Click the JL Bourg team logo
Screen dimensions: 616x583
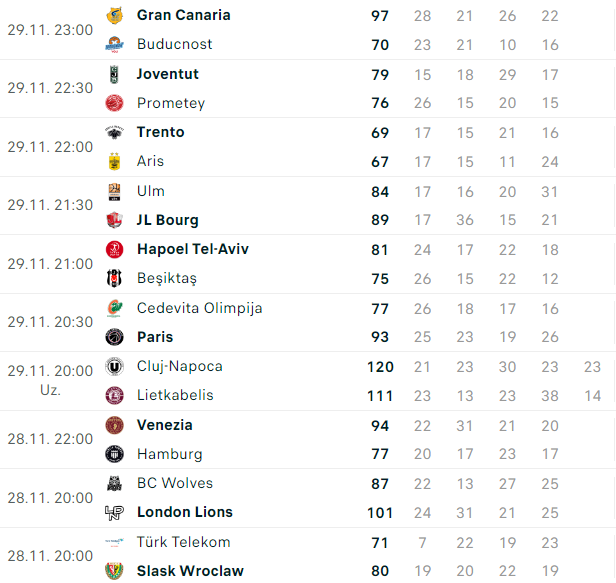point(114,220)
